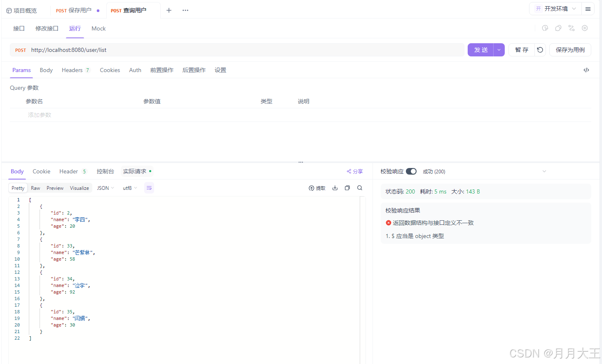The image size is (602, 364).
Task: Click the 发送 send button
Action: tap(480, 49)
